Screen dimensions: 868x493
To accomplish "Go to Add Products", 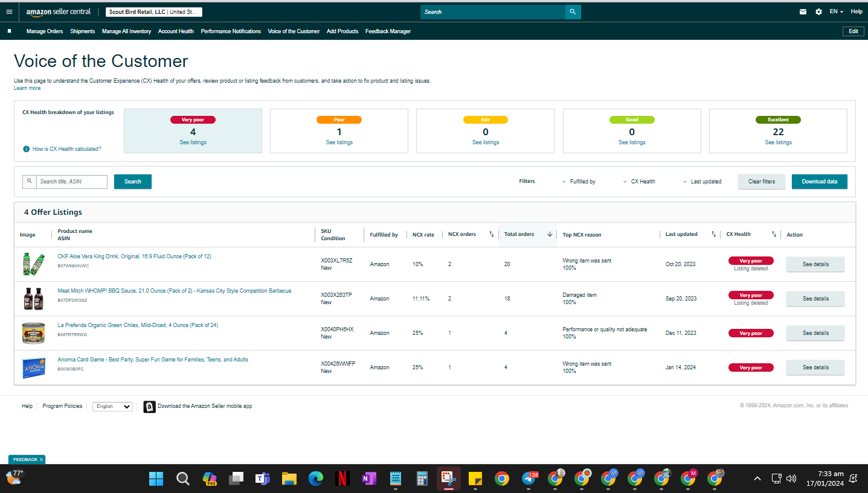I will point(342,31).
